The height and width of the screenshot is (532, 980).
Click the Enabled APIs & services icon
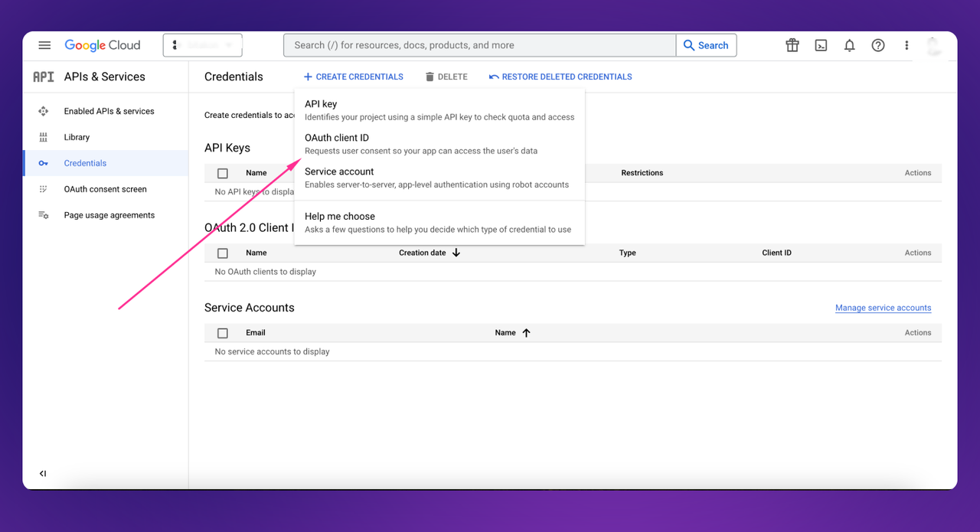tap(44, 111)
